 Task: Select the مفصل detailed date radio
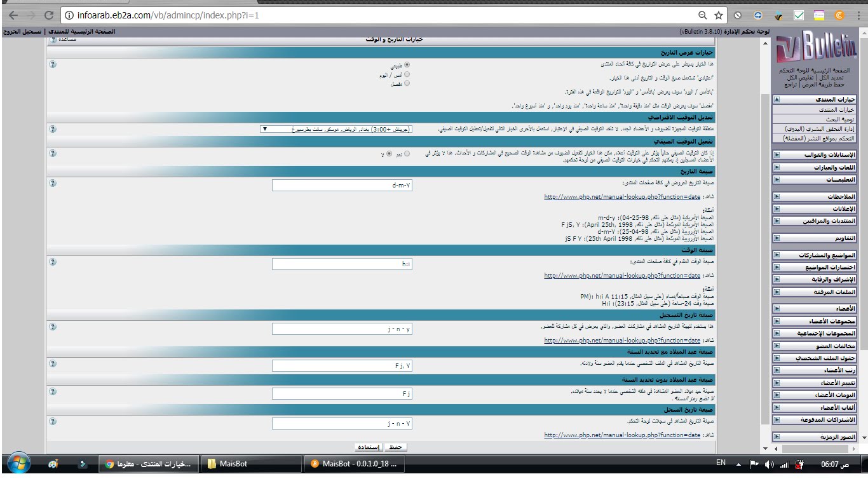tap(407, 83)
